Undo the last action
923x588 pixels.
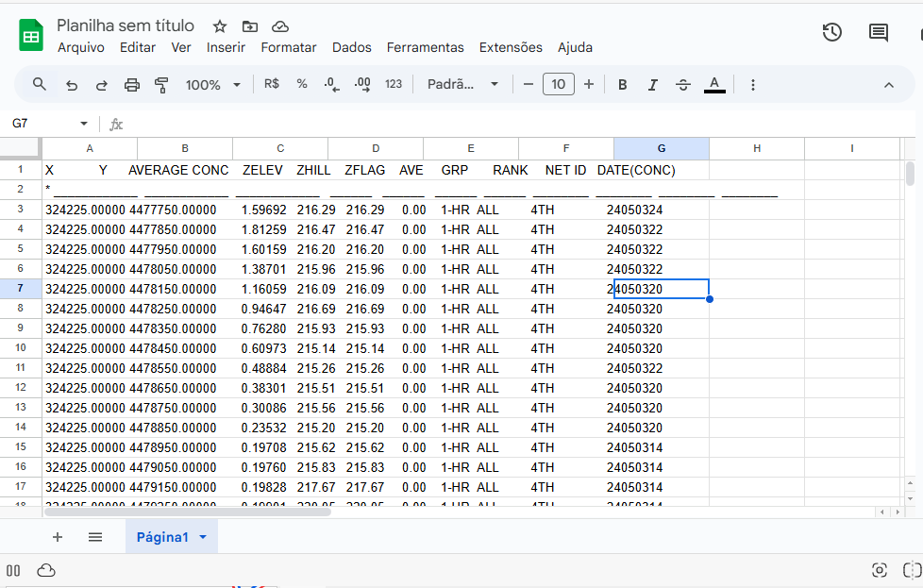point(71,85)
